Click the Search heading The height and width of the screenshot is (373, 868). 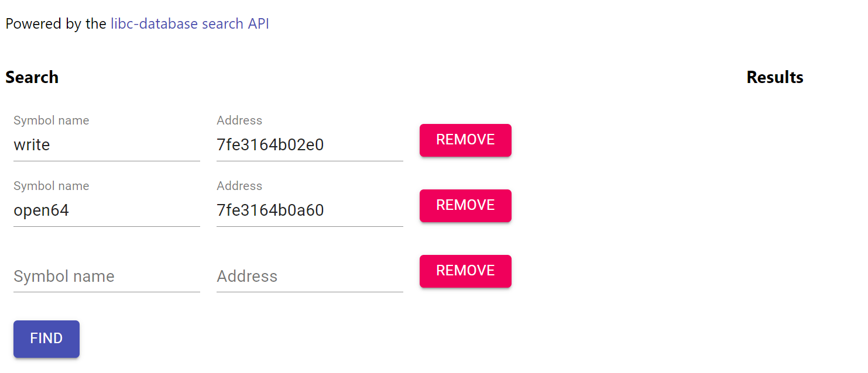click(x=32, y=77)
